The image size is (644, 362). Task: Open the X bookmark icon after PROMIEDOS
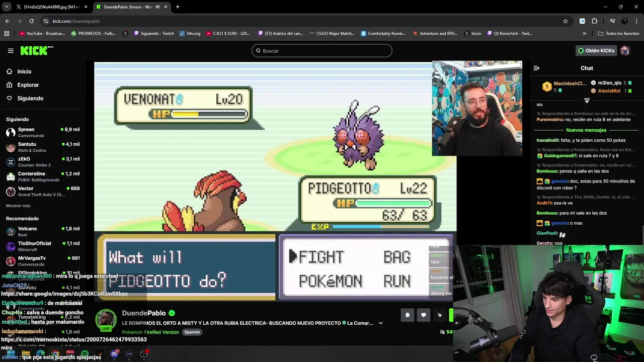coord(125,33)
